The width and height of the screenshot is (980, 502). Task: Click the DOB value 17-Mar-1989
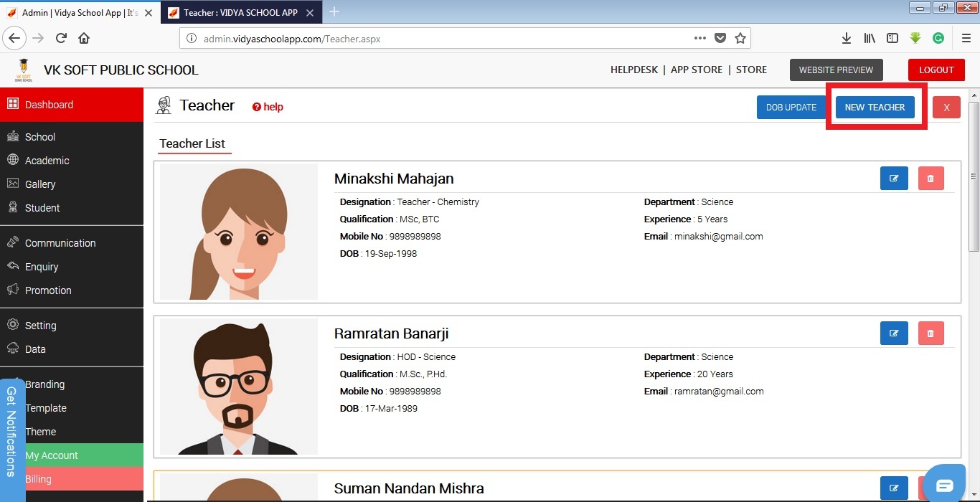[x=391, y=409]
